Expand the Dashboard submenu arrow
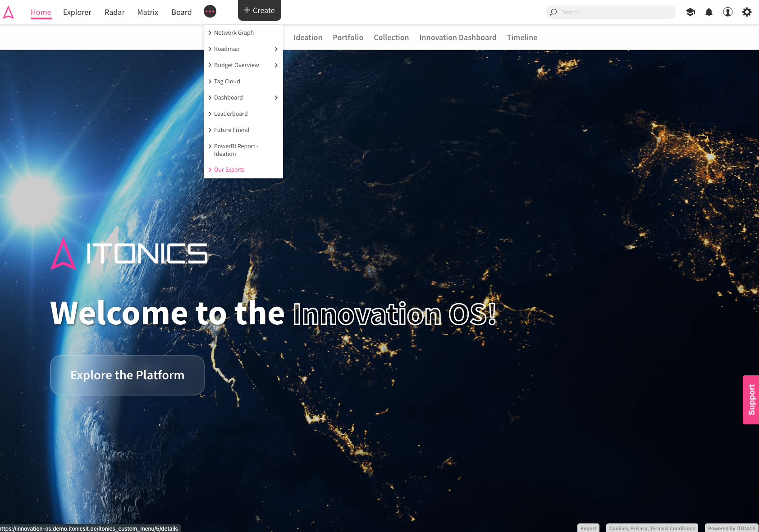The height and width of the screenshot is (532, 759). coord(276,98)
